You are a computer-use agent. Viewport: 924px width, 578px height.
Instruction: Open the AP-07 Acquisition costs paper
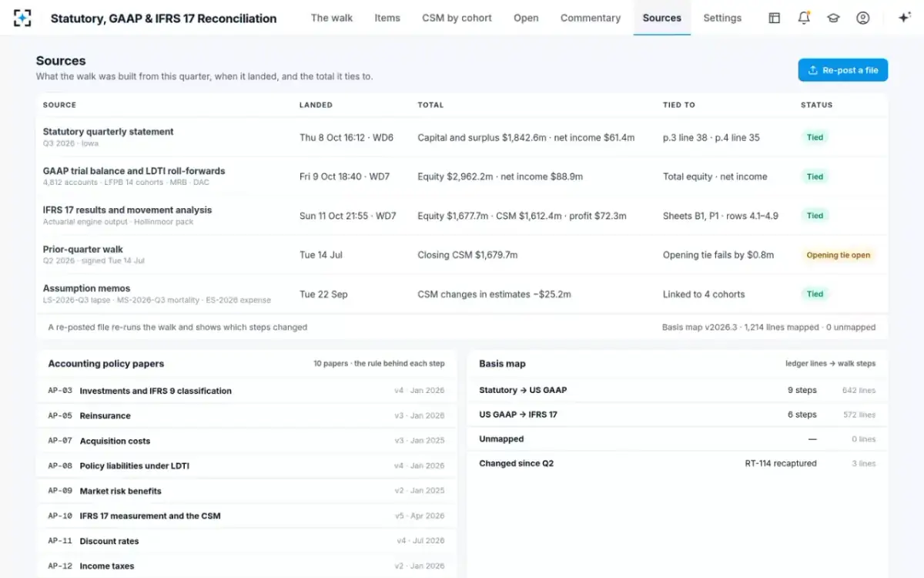click(246, 441)
